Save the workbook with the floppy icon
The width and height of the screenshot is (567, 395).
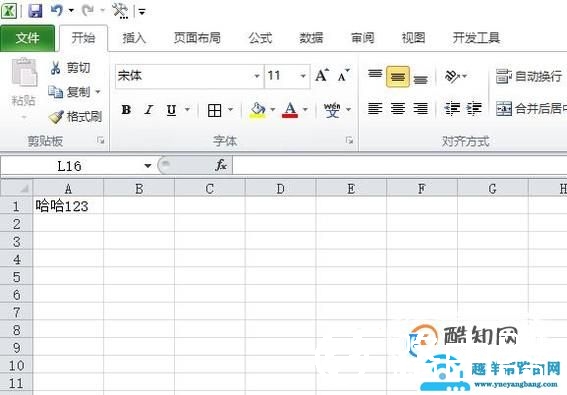pos(35,11)
